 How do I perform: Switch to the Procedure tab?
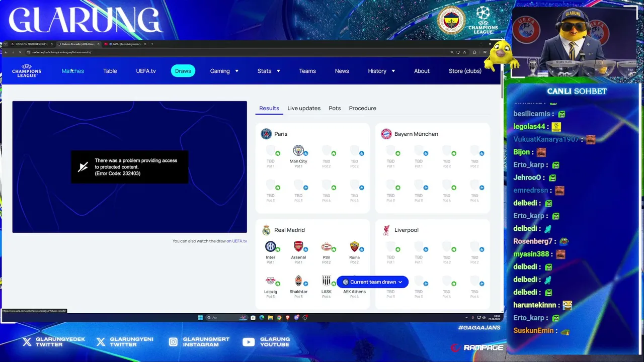tap(363, 108)
